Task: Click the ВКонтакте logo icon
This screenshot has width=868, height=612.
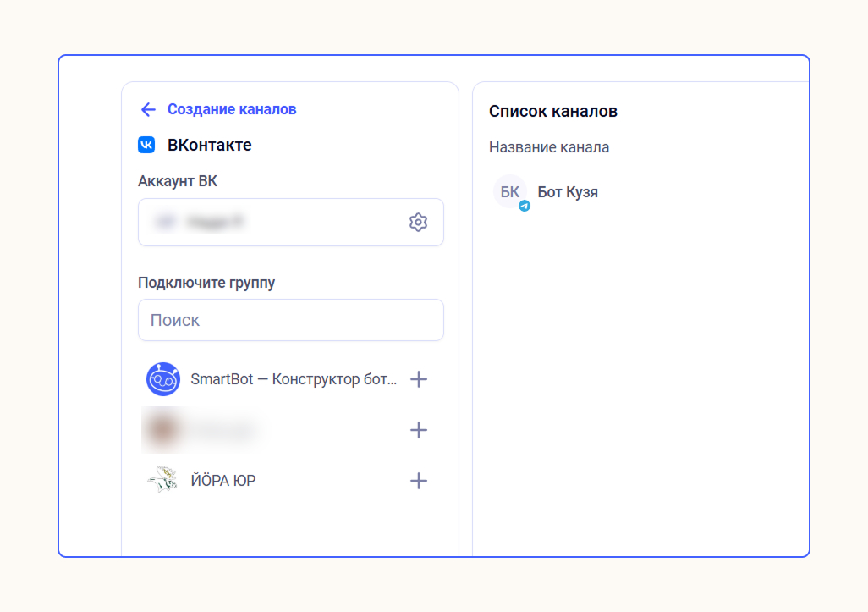Action: [146, 145]
